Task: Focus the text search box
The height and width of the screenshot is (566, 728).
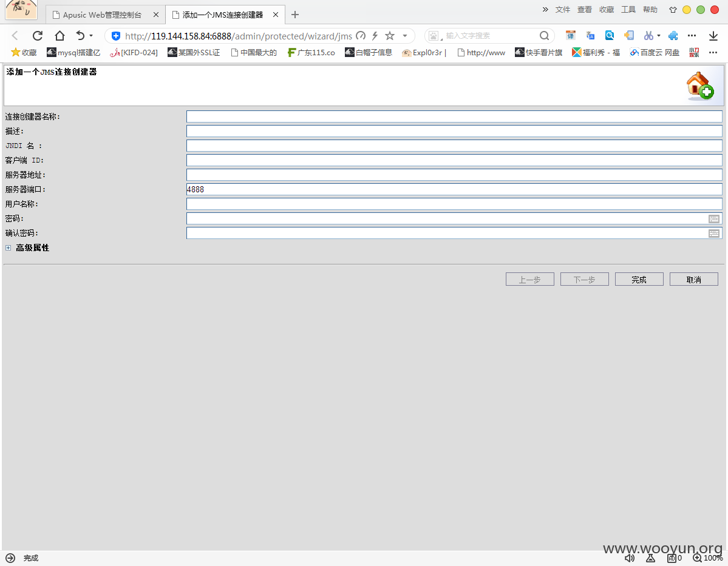Action: (x=491, y=36)
